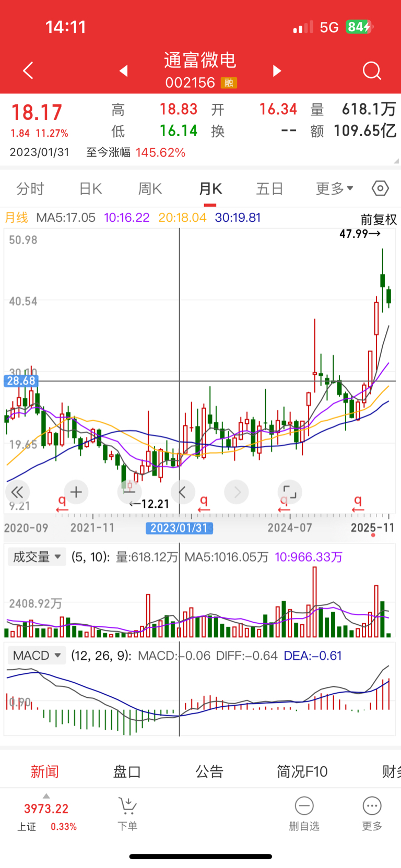Tap highlighted date 2023/01/31 on axis
The height and width of the screenshot is (868, 401).
click(179, 528)
